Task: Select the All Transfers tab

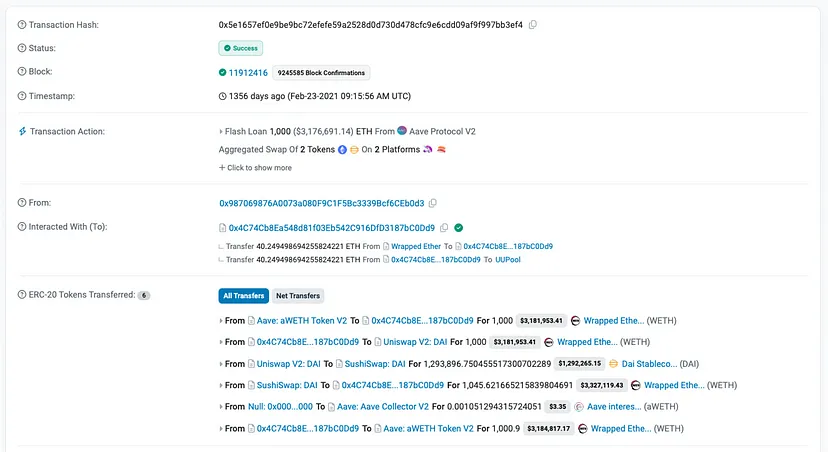Action: click(x=242, y=295)
